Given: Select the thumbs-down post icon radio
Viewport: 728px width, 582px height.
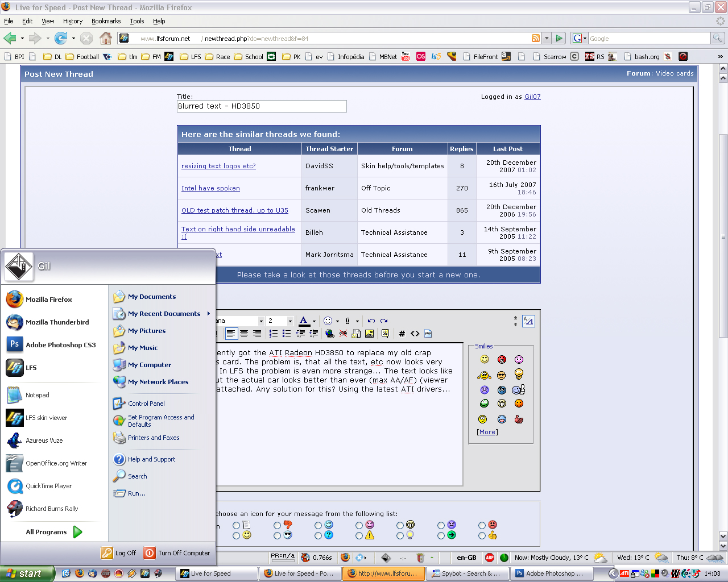Looking at the screenshot, I should 277,525.
